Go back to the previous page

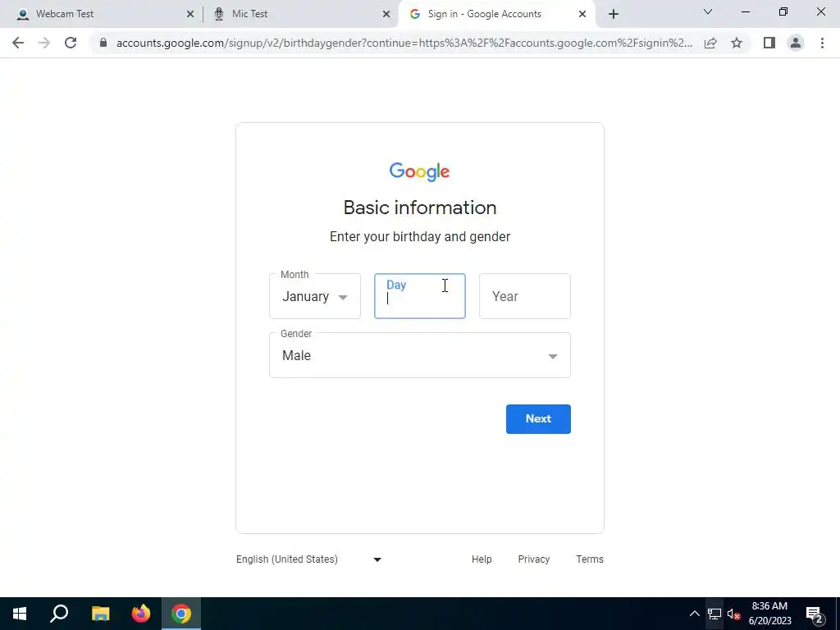pos(18,43)
